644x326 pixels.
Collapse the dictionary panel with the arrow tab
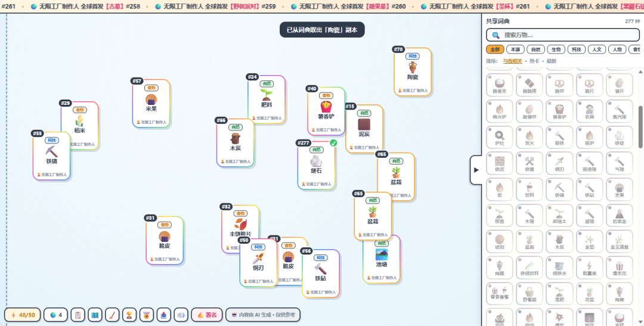pyautogui.click(x=476, y=170)
